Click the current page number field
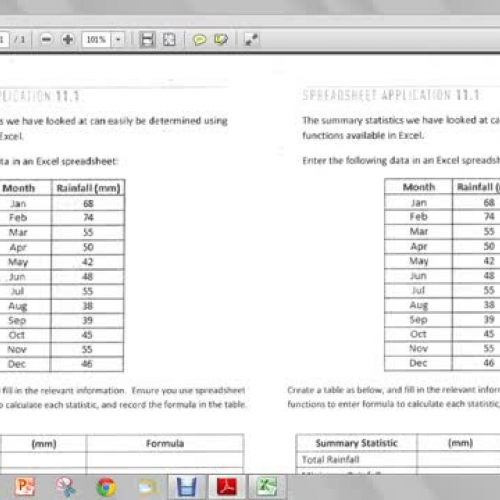Viewport: 500px width, 500px height. (x=3, y=40)
